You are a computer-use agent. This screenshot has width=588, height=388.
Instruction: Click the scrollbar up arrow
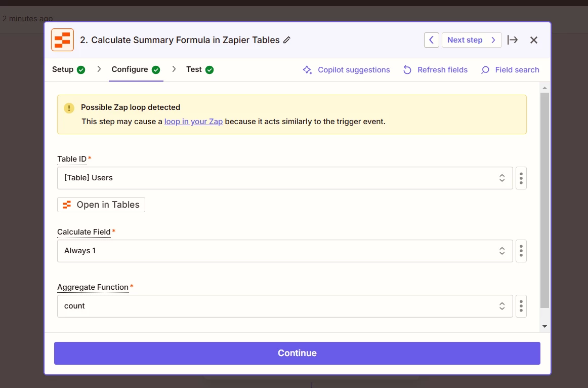[x=544, y=88]
